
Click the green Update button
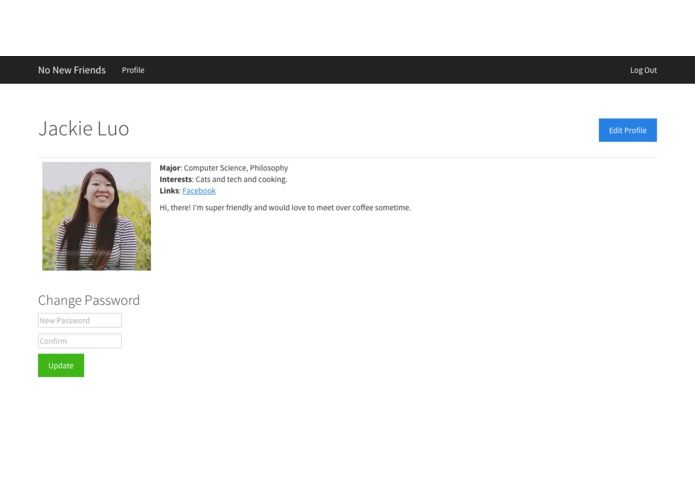[61, 366]
